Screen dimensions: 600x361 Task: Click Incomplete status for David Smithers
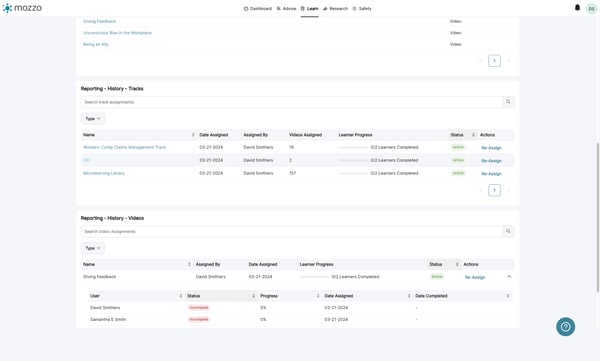[x=199, y=307]
